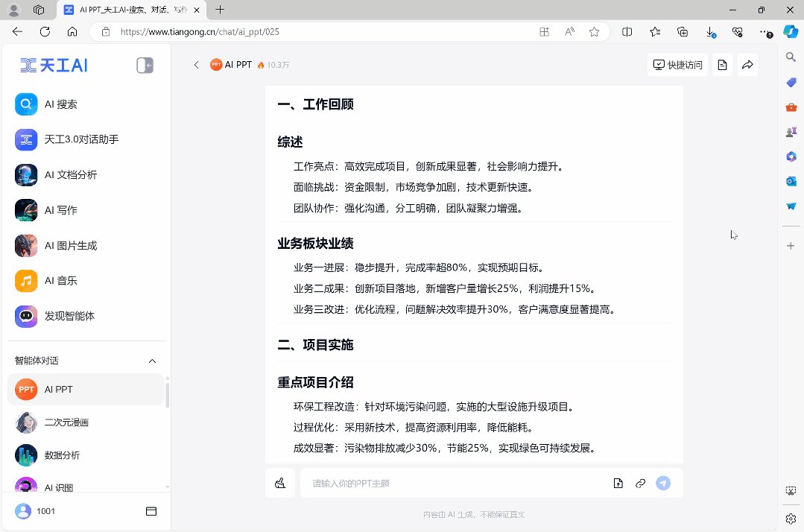The image size is (804, 532).
Task: Share via the arrow button
Action: pyautogui.click(x=747, y=65)
